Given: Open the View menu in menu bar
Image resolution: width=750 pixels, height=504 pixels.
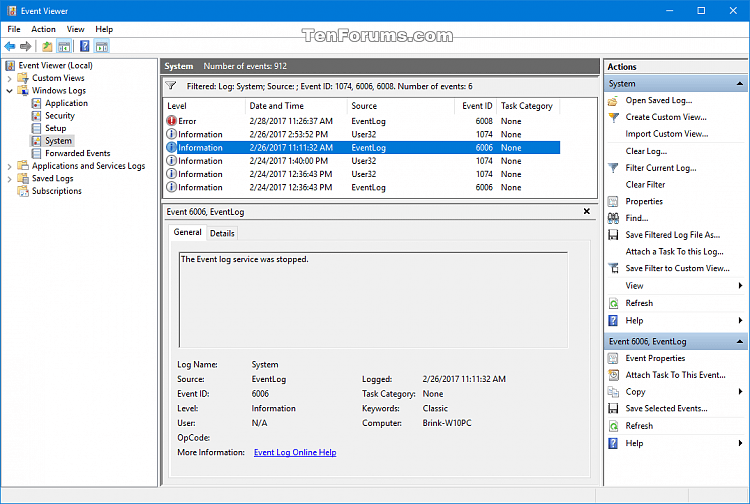Looking at the screenshot, I should pyautogui.click(x=76, y=29).
